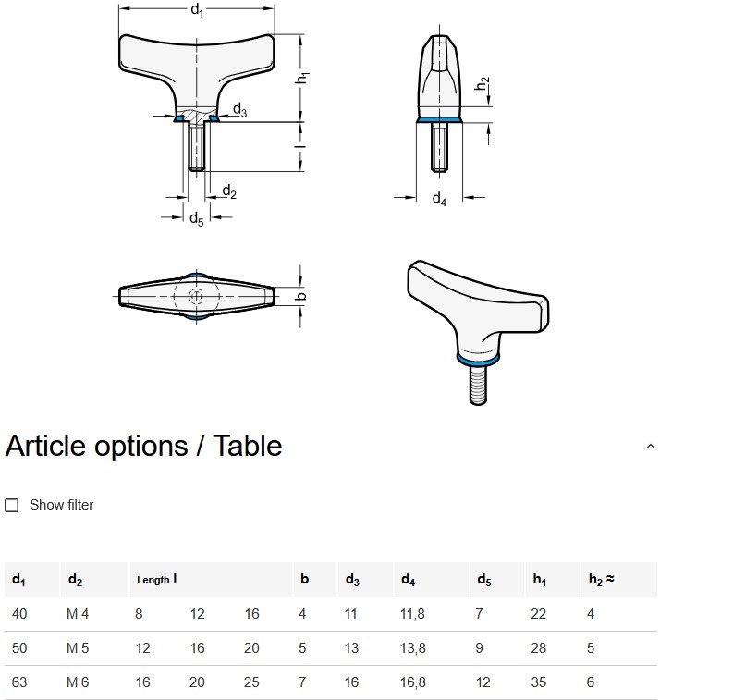
Task: Choose length 20 in the M 5 row
Action: 251,648
